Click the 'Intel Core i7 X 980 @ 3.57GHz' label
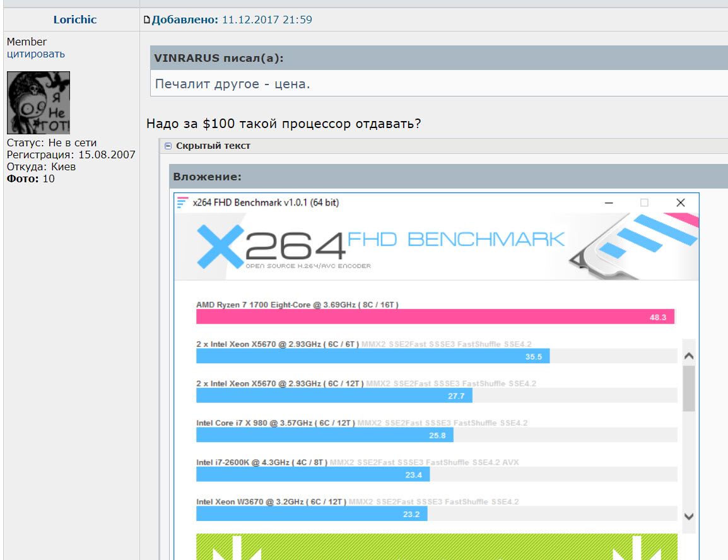The height and width of the screenshot is (560, 728). pyautogui.click(x=275, y=423)
